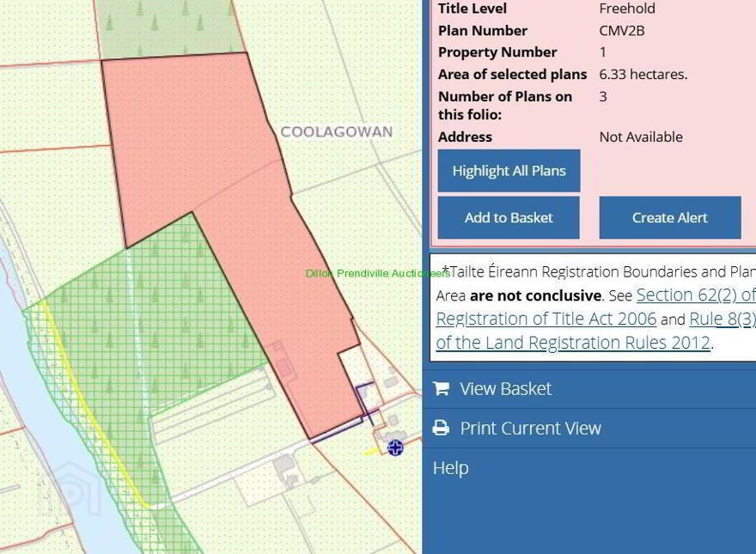
Task: Open the Section 62(2) link
Action: (696, 295)
